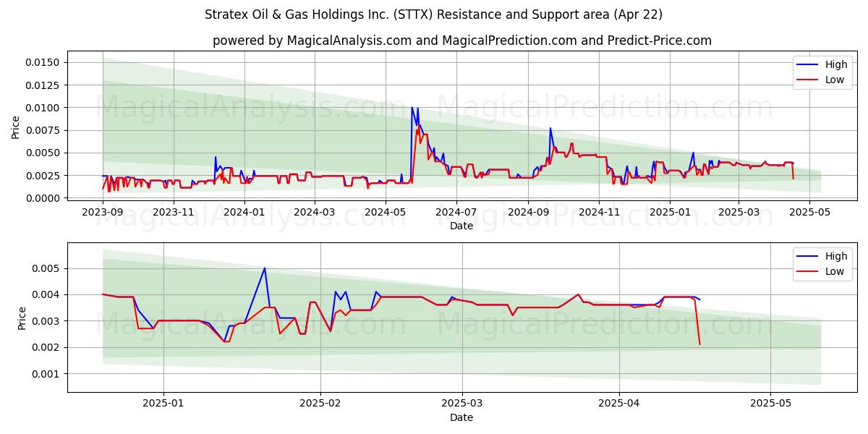Click the 2024-11 date tick label
Screen dimensions: 868x434
pyautogui.click(x=598, y=212)
